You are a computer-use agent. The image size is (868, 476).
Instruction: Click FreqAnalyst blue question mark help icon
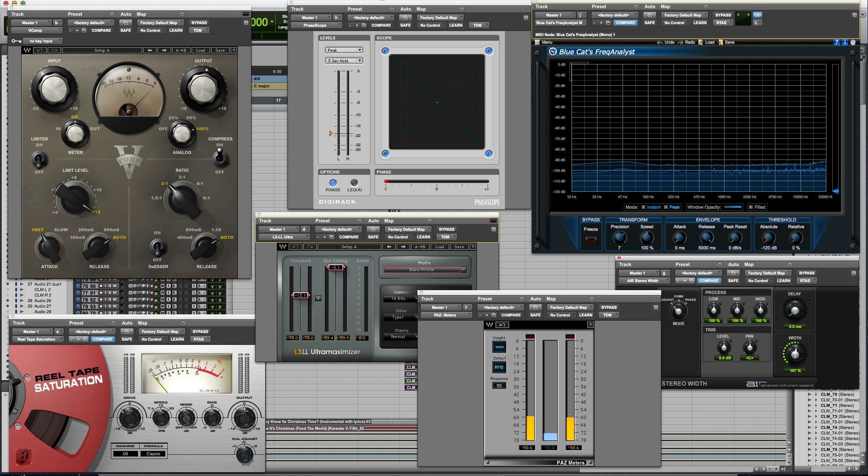pos(837,42)
